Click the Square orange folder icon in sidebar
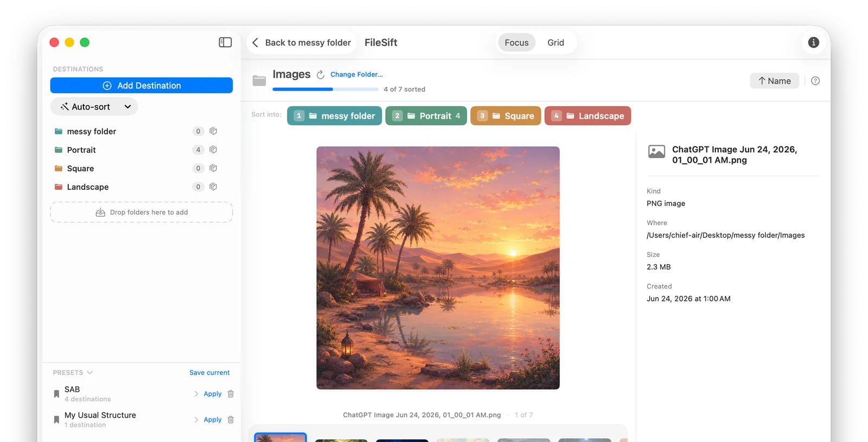This screenshot has height=442, width=868. pos(58,168)
